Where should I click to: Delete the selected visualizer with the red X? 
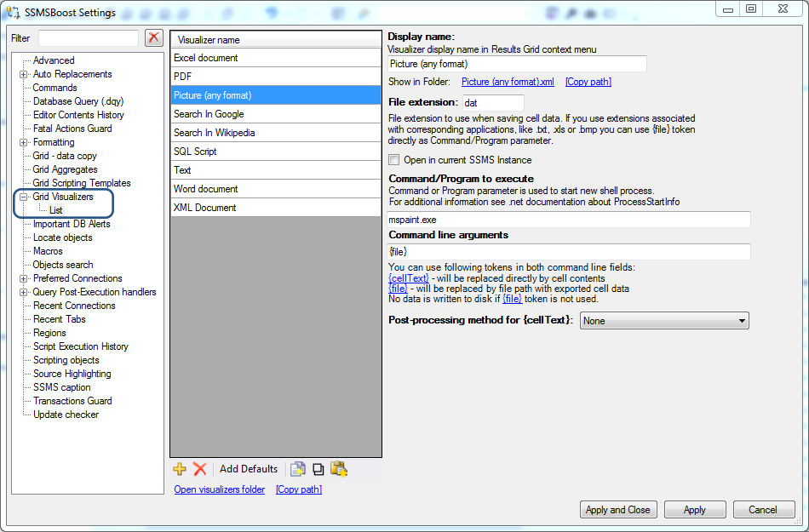tap(199, 469)
